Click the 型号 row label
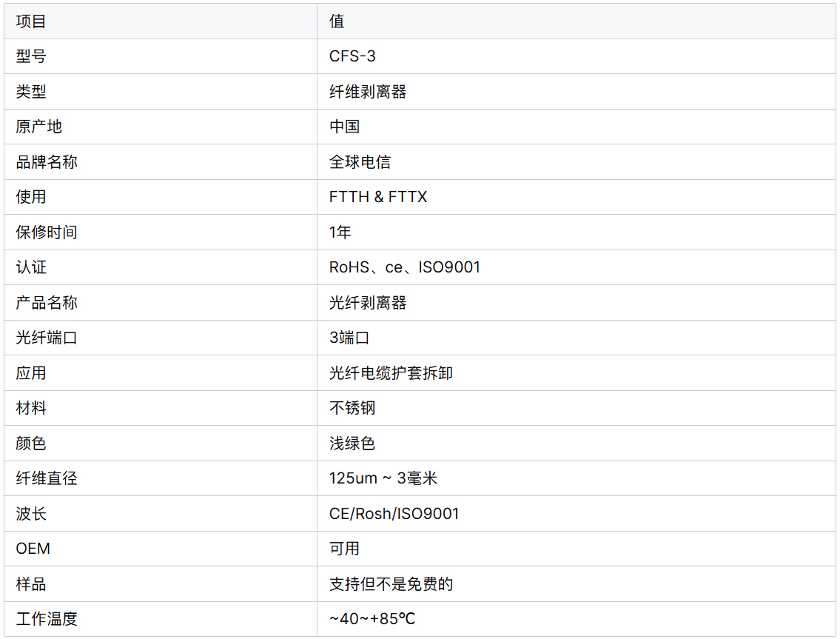Viewport: 840px width, 639px height. pos(31,56)
